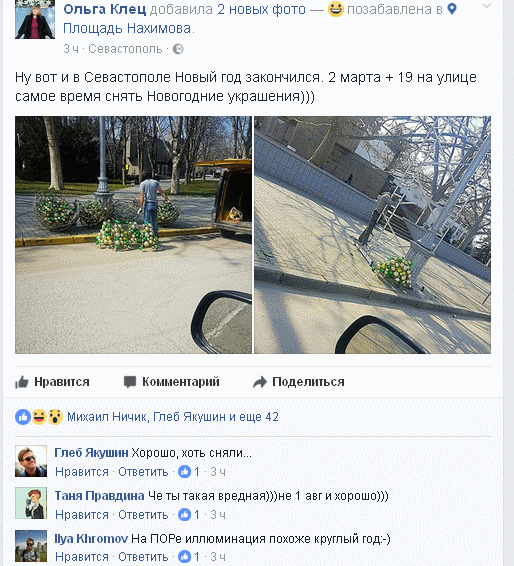This screenshot has width=514, height=566.
Task: Open the Площадь Нахимова location link
Action: pos(127,28)
